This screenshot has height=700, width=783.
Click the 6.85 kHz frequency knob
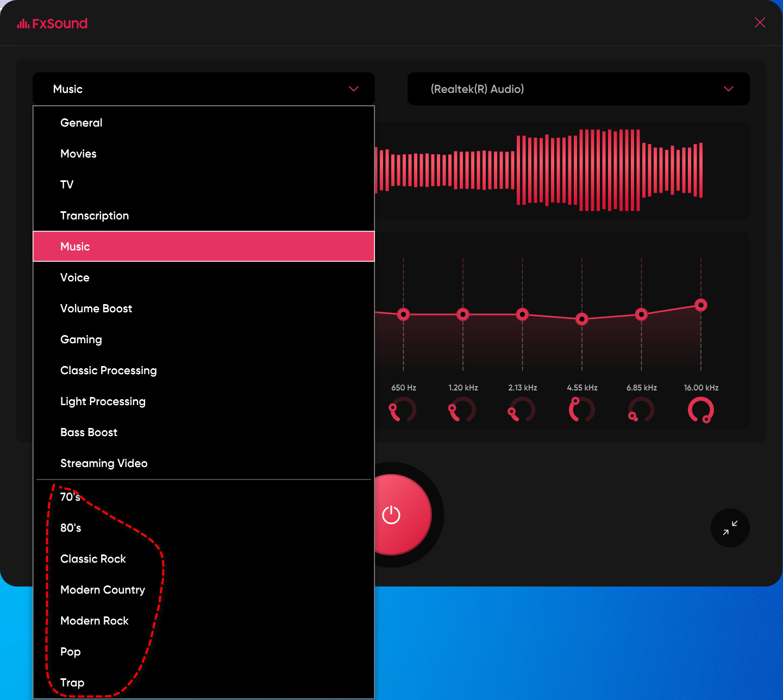coord(641,410)
